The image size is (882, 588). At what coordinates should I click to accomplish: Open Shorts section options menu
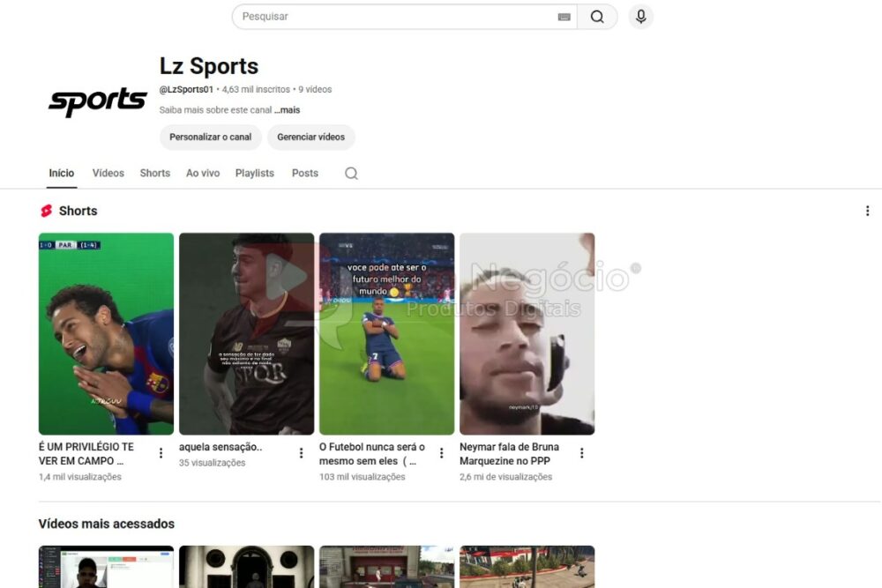coord(867,211)
